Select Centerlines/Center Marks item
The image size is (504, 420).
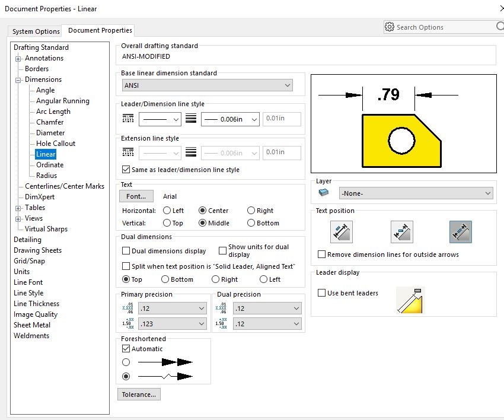pos(65,186)
